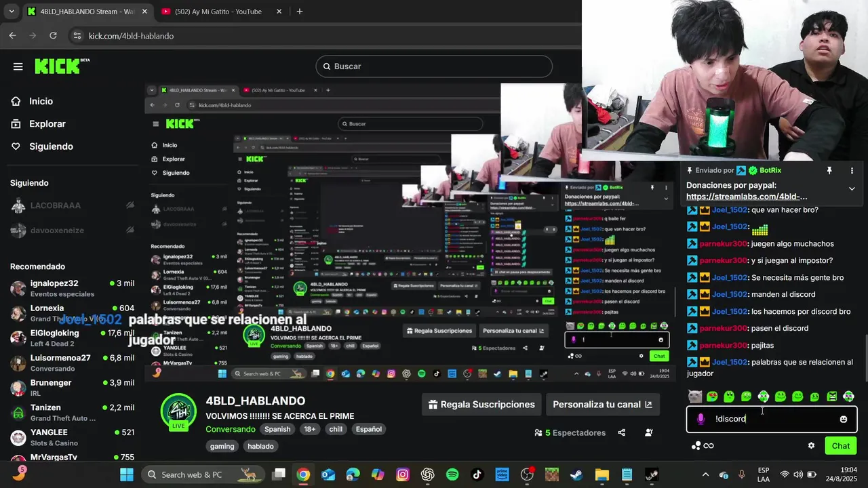The width and height of the screenshot is (868, 488).
Task: Unpin the BotRix pinned message
Action: point(829,171)
